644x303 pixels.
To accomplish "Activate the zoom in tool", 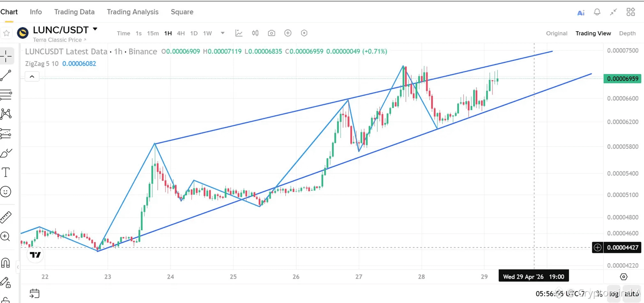I will (5, 236).
